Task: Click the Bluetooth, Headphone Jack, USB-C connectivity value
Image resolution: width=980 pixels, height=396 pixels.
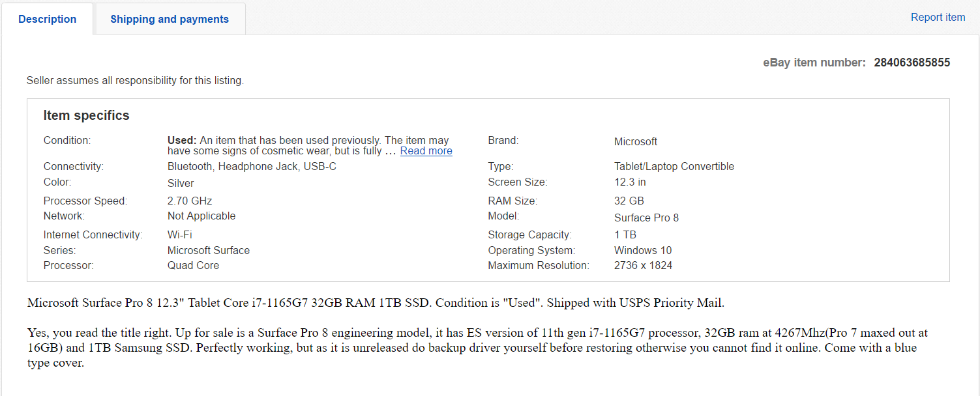Action: pyautogui.click(x=252, y=166)
